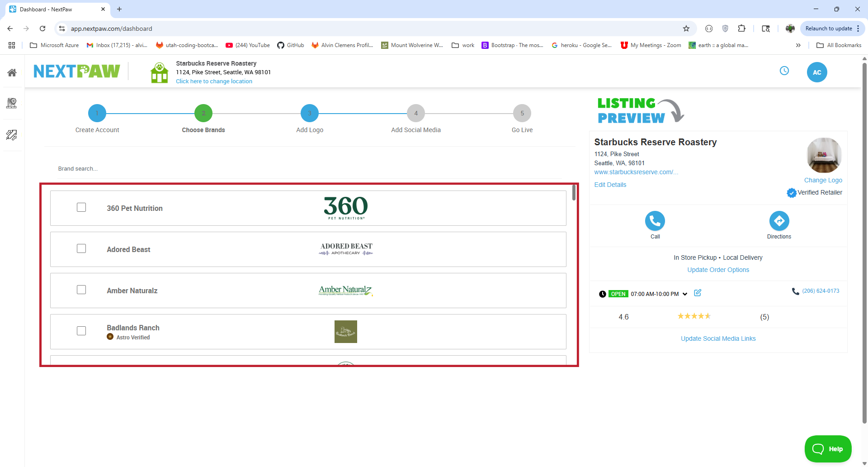Screen dimensions: 868x467
Task: Go back to the previous page
Action: [10, 29]
